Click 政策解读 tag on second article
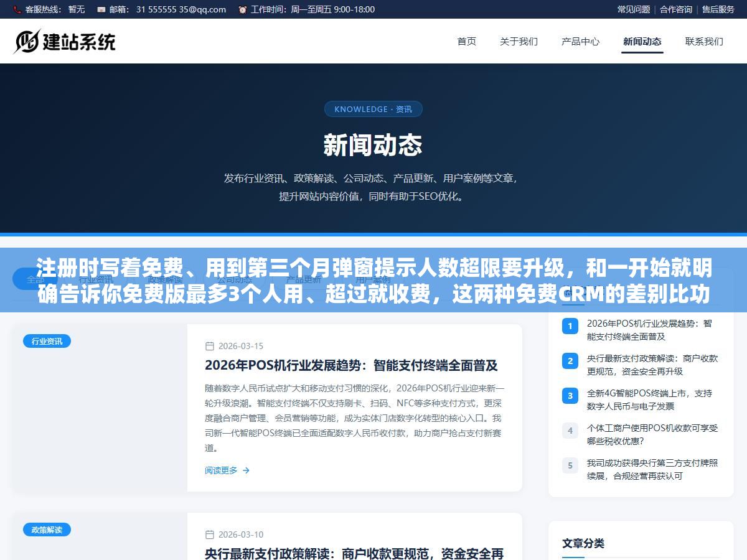 point(47,530)
